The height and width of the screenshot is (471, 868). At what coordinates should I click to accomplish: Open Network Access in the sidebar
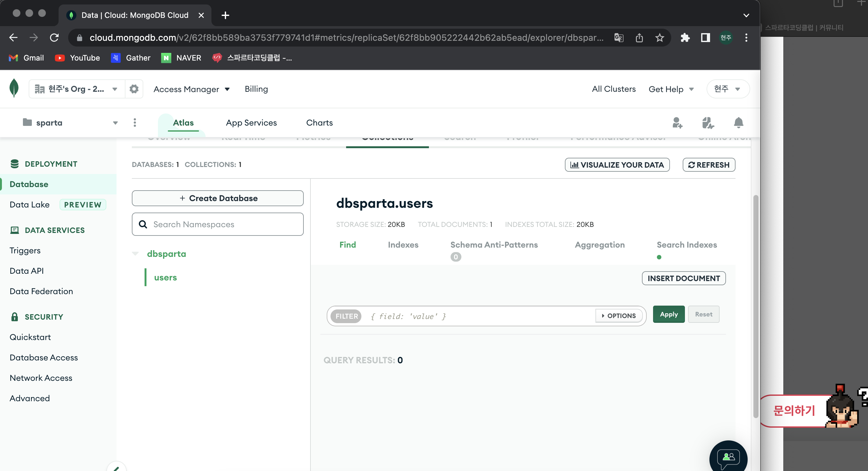click(x=41, y=378)
